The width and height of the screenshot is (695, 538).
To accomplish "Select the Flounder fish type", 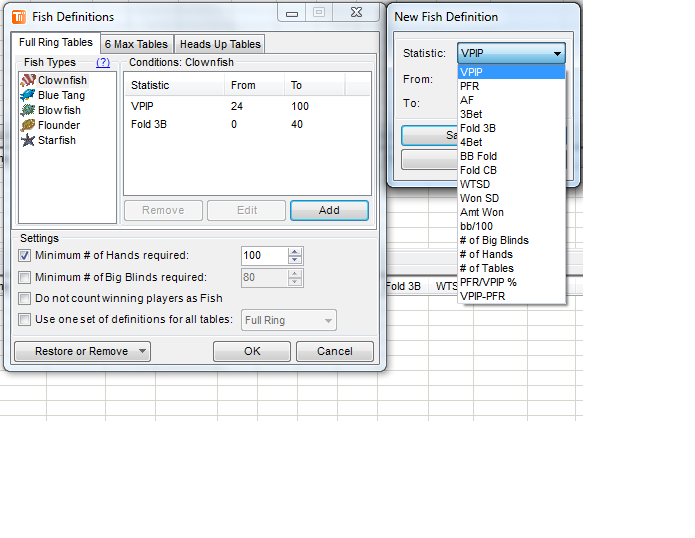I will point(59,125).
